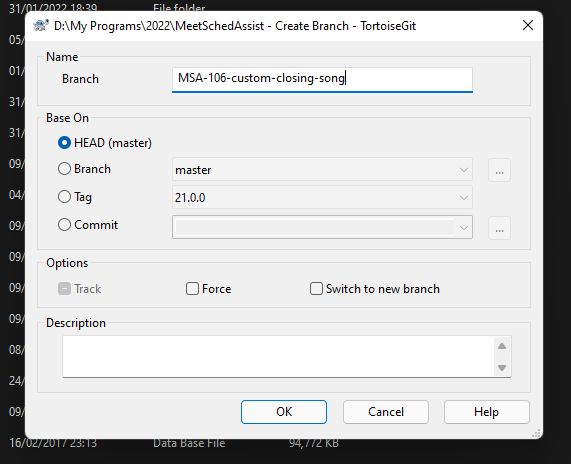Image resolution: width=571 pixels, height=464 pixels.
Task: Select the Tag radio option
Action: pos(64,197)
